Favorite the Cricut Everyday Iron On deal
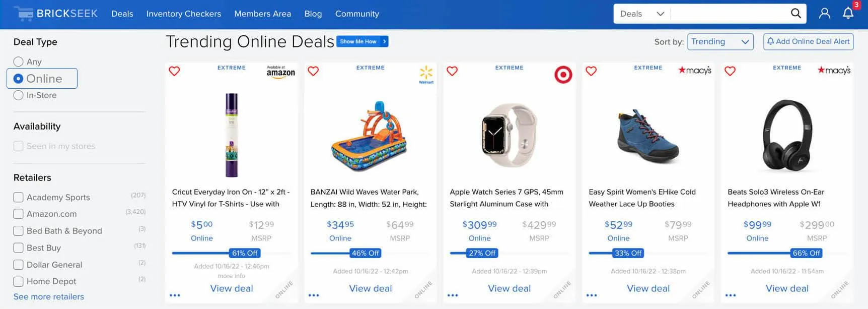 174,71
